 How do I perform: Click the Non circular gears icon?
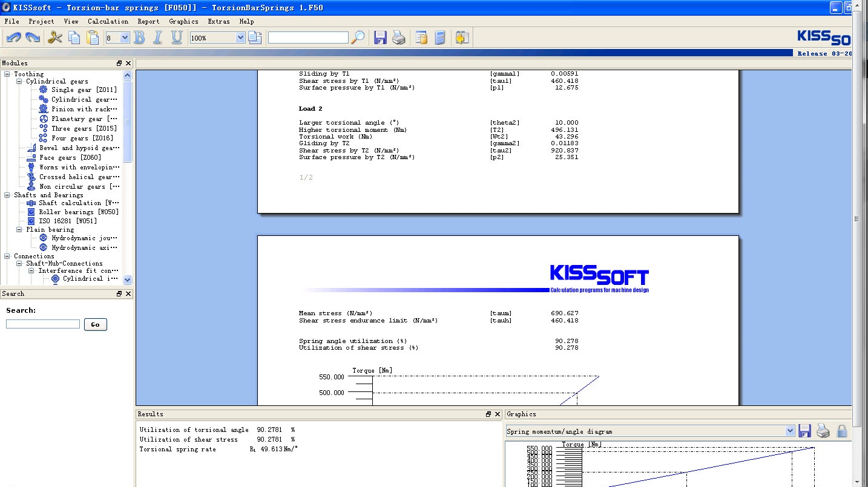click(31, 186)
